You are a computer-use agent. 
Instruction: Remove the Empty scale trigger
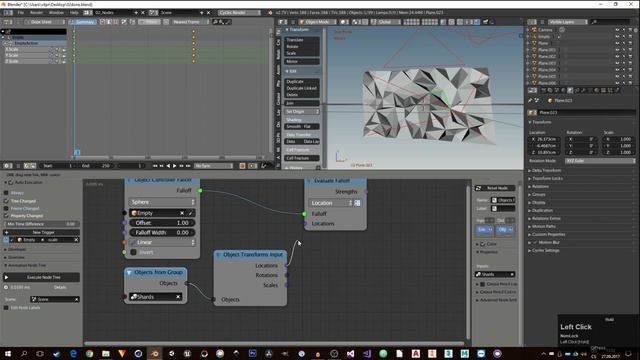point(76,240)
